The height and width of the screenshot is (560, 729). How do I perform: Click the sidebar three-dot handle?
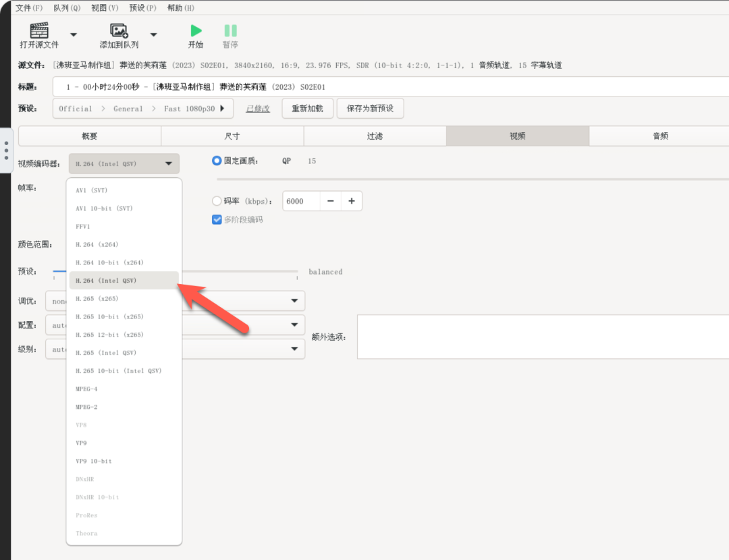pos(6,150)
